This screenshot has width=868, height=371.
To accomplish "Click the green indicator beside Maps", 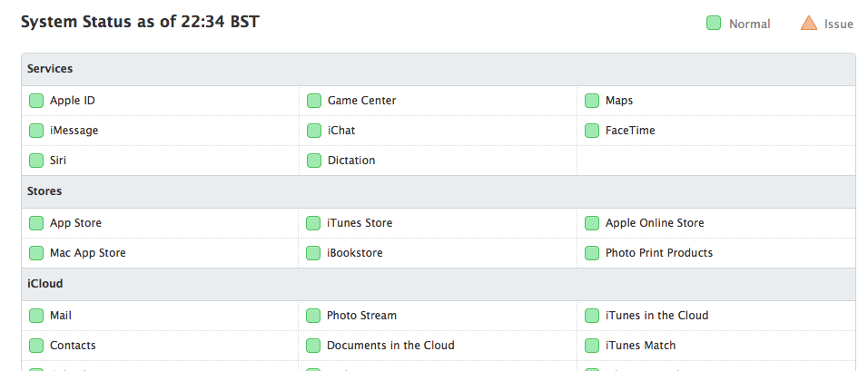I will coord(592,101).
